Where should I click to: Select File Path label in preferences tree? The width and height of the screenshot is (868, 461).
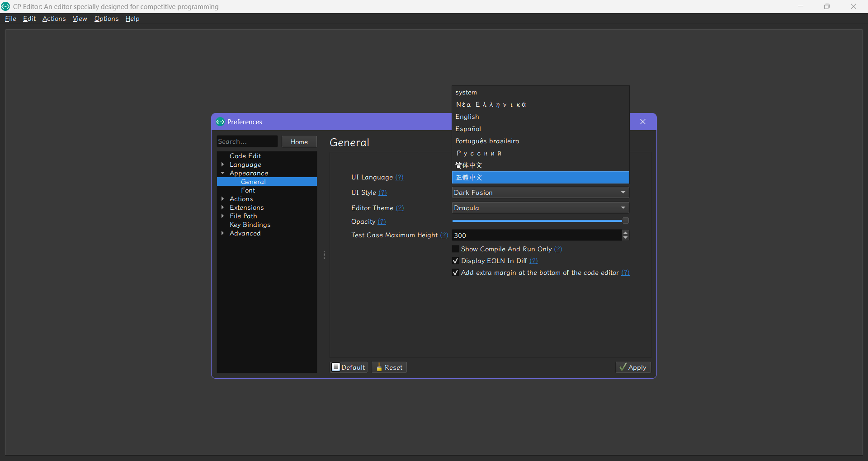(243, 216)
